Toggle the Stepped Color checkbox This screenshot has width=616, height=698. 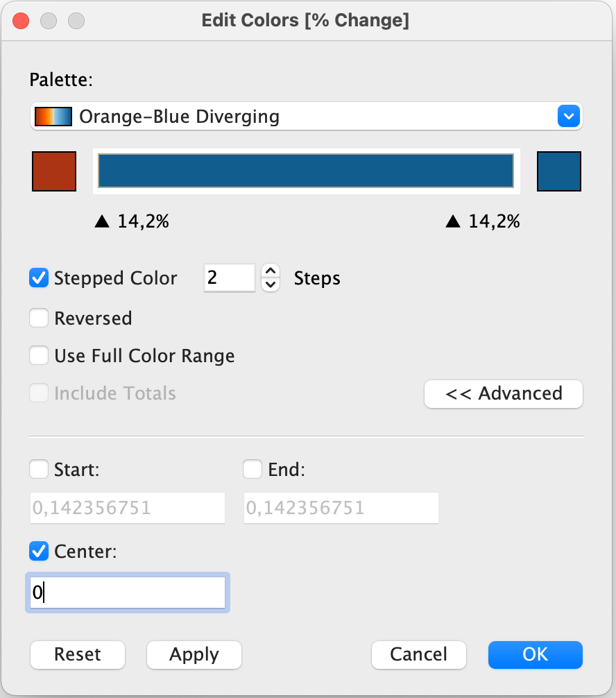coord(38,278)
